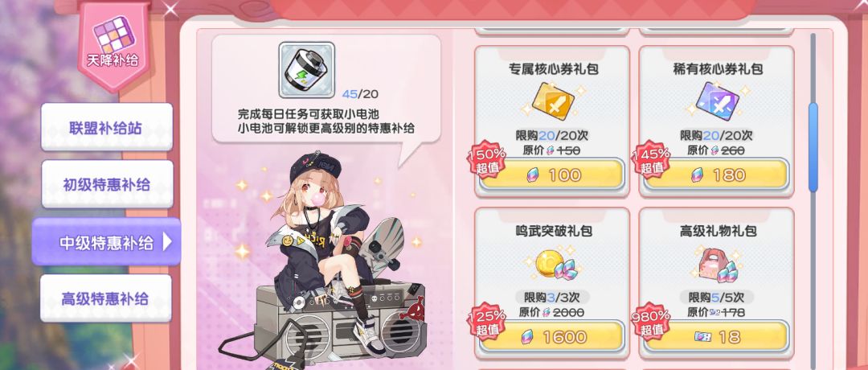Select the gold 专属核心券 ticket icon
This screenshot has height=370, width=868.
click(552, 101)
